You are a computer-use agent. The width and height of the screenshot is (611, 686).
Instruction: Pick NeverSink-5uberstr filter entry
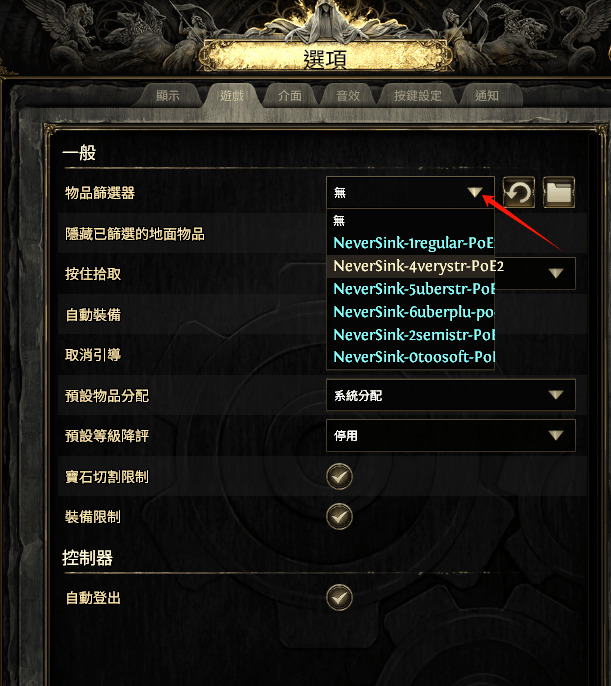(x=411, y=289)
